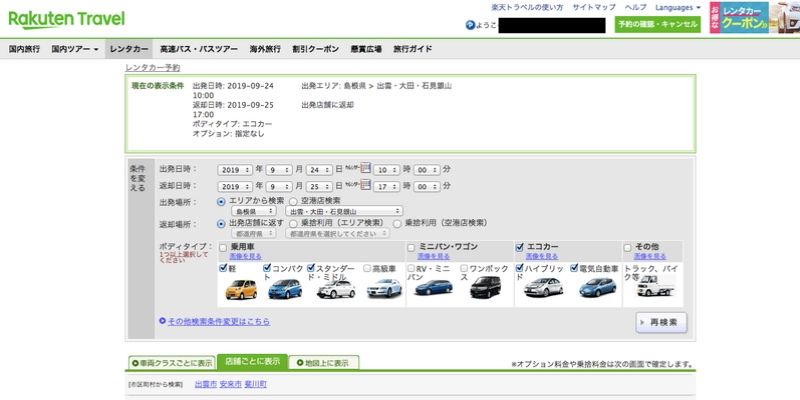The image size is (800, 400).
Task: Check the 高級車 checkbox
Action: pos(367,268)
